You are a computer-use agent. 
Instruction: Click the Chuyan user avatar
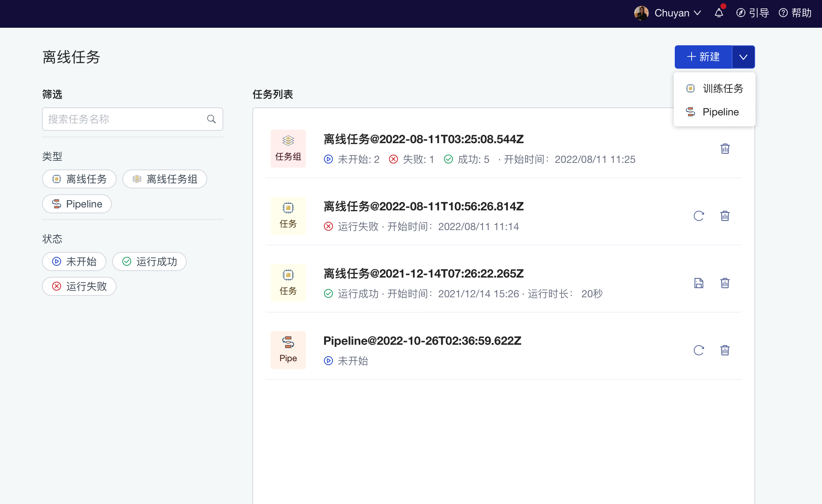[641, 13]
